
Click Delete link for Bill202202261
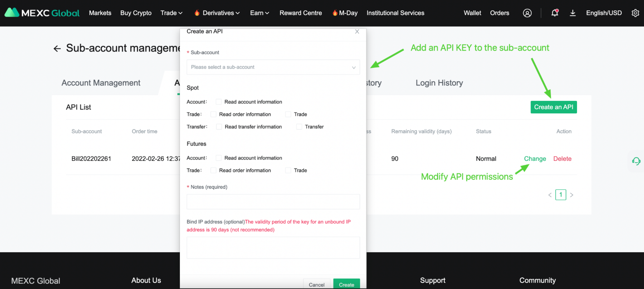562,159
